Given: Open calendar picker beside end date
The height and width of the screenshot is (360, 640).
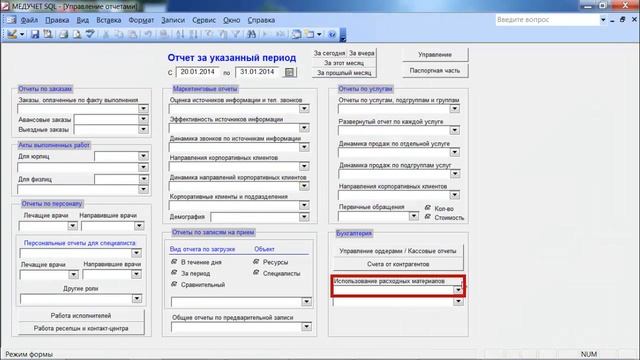Looking at the screenshot, I should point(289,72).
